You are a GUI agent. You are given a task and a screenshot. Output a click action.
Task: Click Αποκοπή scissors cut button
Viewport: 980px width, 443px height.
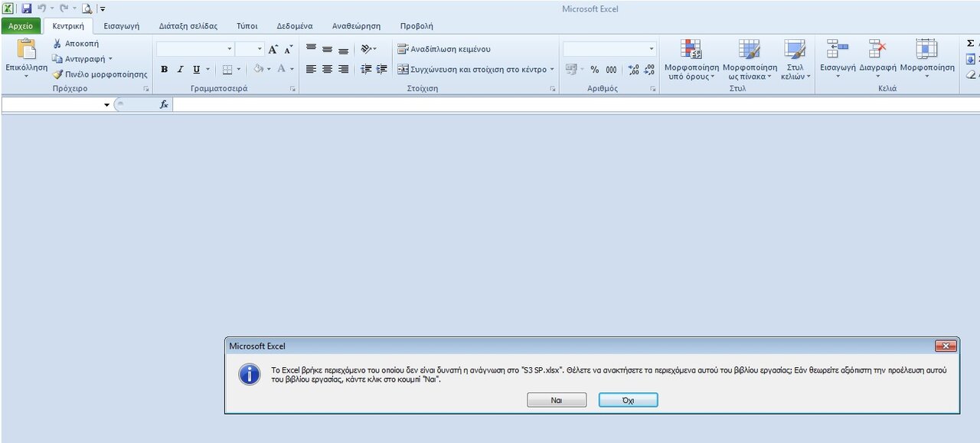[x=75, y=44]
